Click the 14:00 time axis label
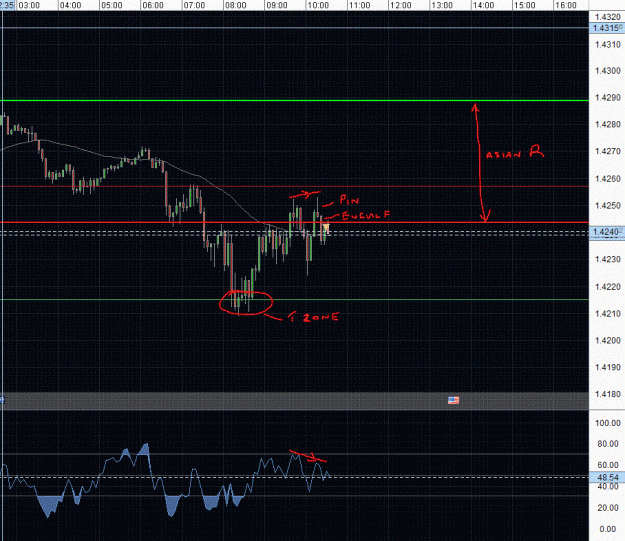The height and width of the screenshot is (541, 625). (x=483, y=5)
